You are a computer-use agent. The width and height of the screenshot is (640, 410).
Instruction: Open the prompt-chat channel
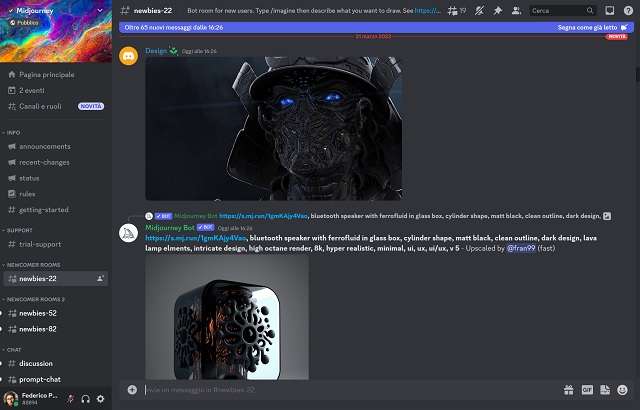pyautogui.click(x=56, y=379)
